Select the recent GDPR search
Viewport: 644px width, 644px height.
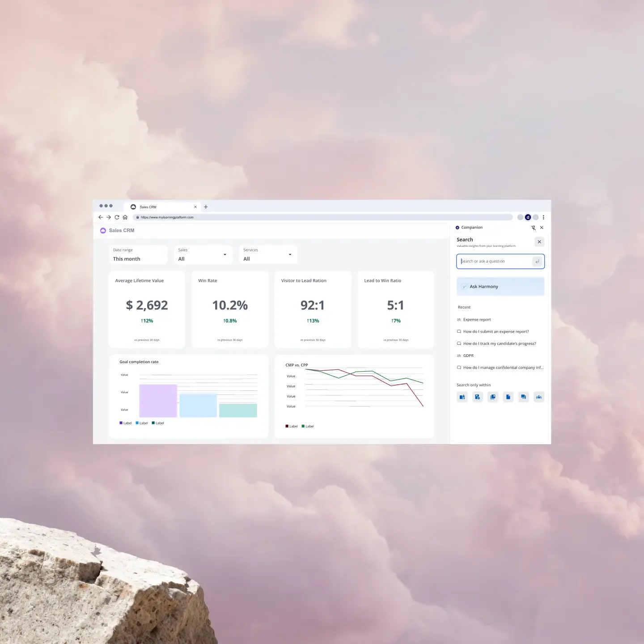coord(468,356)
